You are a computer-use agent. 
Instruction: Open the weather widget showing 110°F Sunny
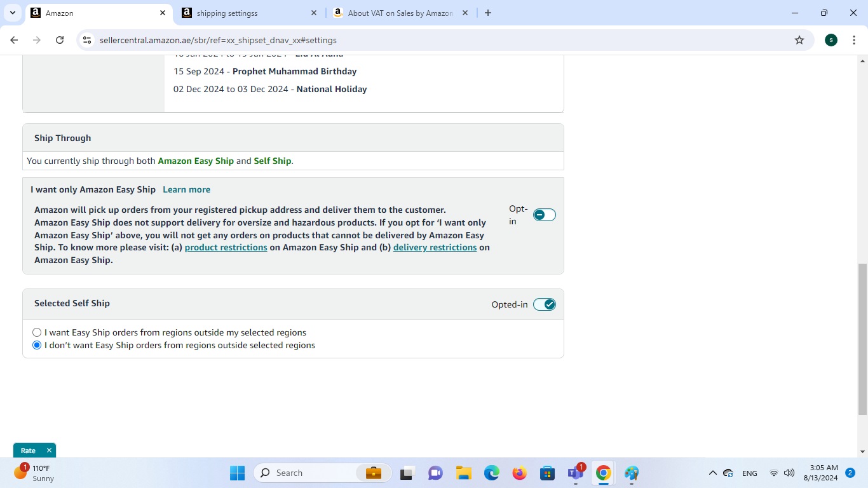[35, 473]
